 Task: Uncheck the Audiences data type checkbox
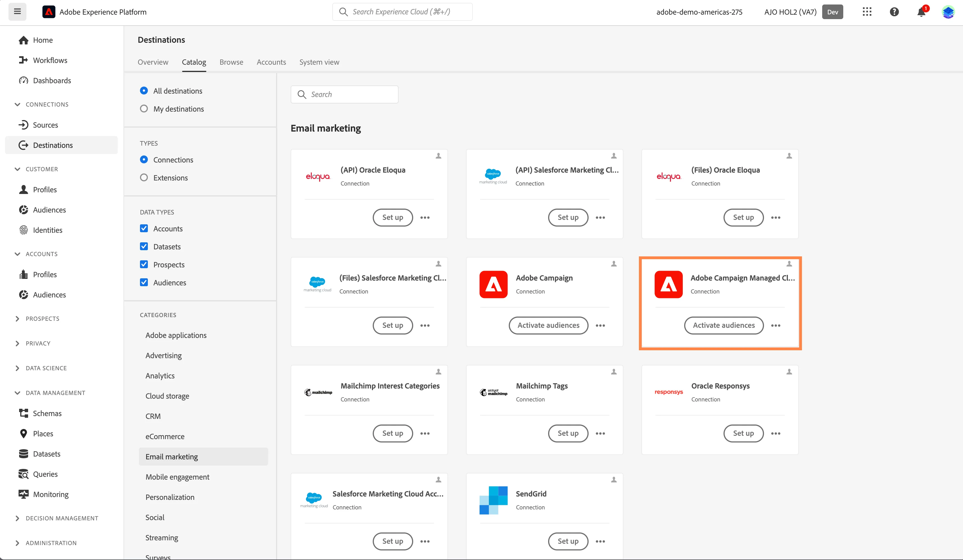click(144, 282)
